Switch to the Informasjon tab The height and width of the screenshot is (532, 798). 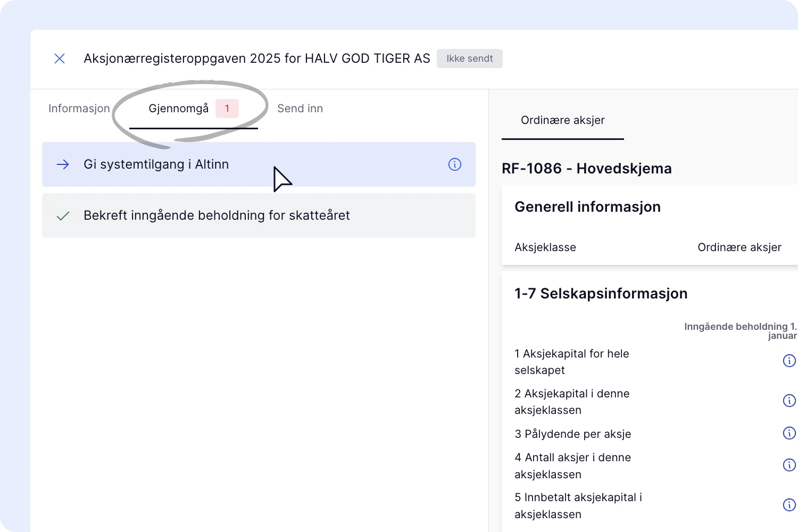coord(79,109)
